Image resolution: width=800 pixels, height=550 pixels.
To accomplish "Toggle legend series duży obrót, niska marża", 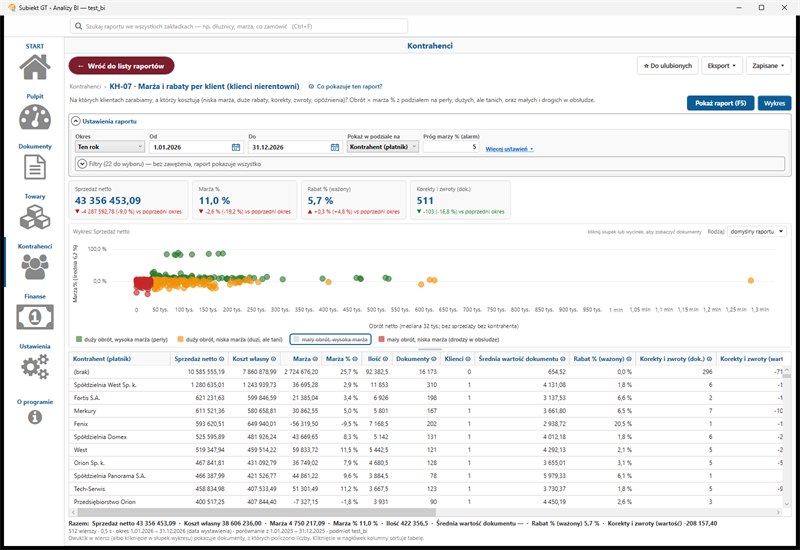I will [230, 339].
